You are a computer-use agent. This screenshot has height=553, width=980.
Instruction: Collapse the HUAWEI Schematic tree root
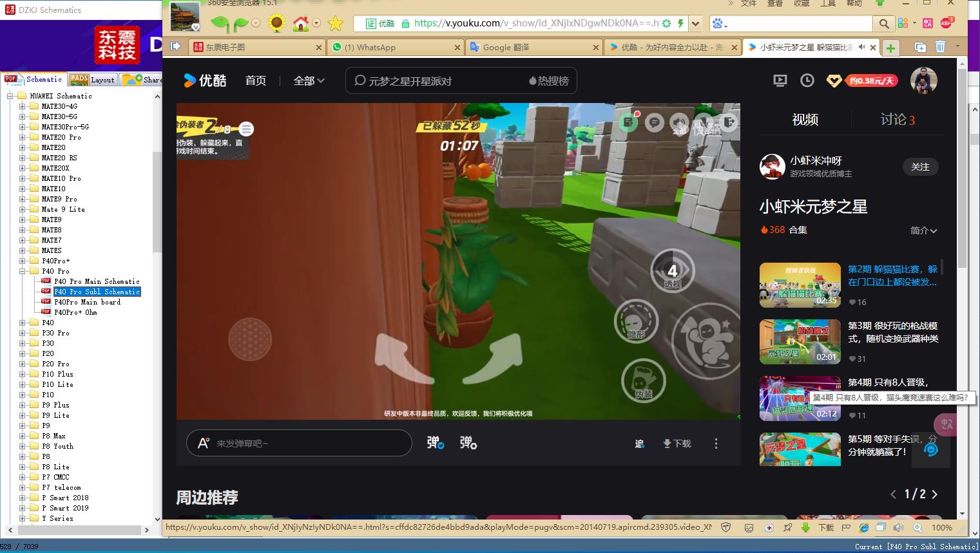(10, 96)
